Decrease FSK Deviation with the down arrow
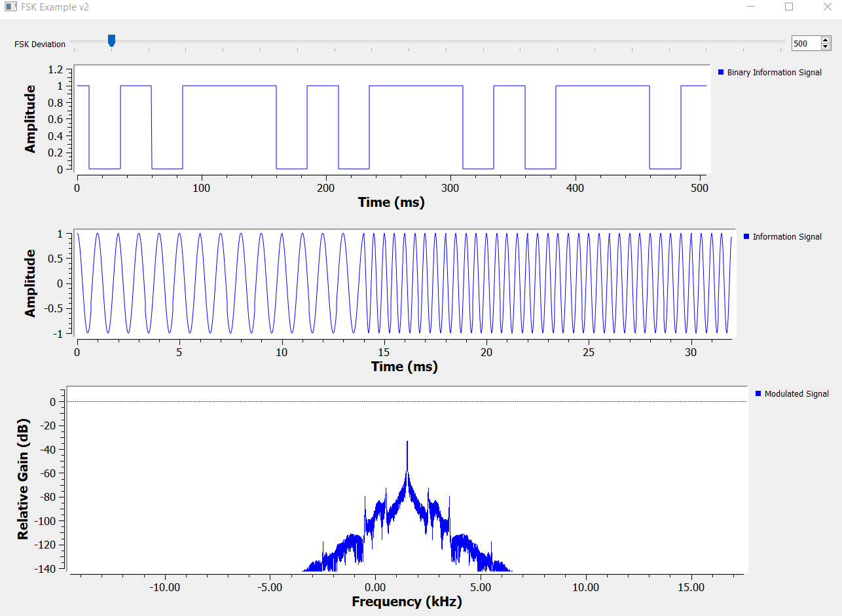842x616 pixels. [x=825, y=47]
